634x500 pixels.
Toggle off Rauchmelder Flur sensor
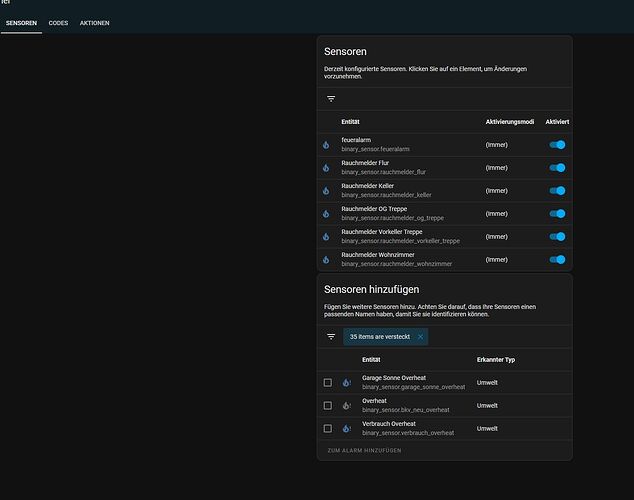coord(557,168)
